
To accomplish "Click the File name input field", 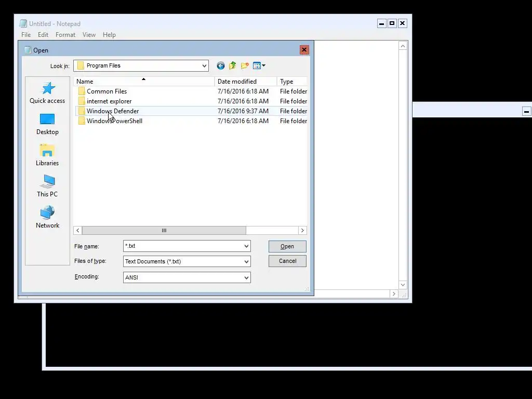I will 183,246.
